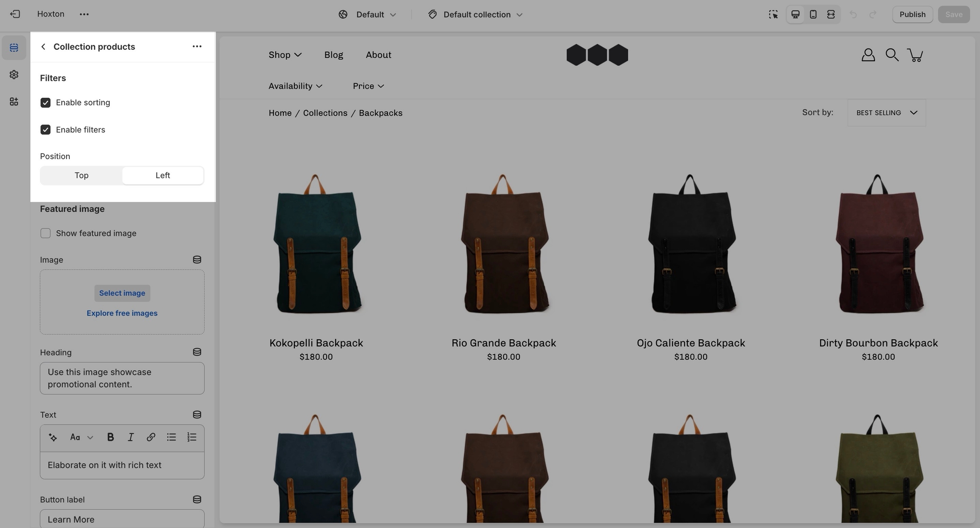980x528 pixels.
Task: Uncheck Enable sorting
Action: (46, 103)
